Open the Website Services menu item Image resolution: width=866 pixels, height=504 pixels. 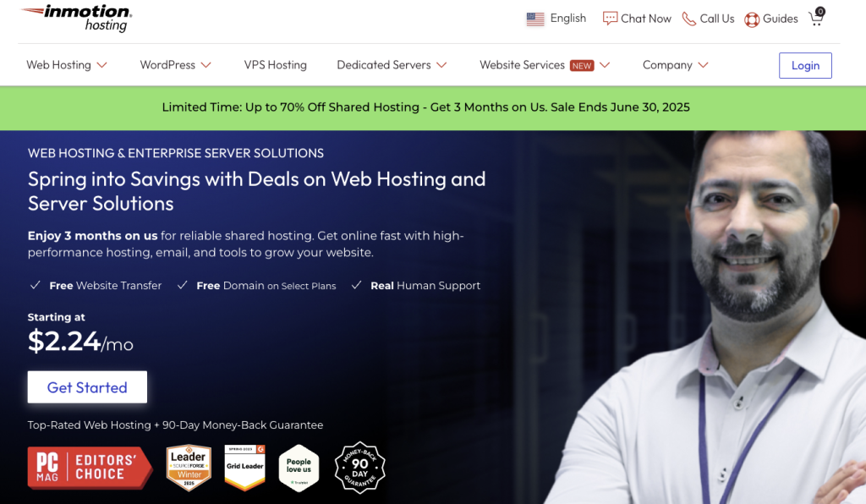(x=522, y=65)
